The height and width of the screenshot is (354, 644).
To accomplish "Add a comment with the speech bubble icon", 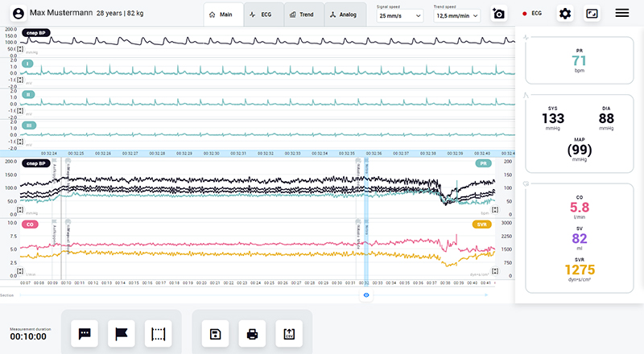I will 85,333.
